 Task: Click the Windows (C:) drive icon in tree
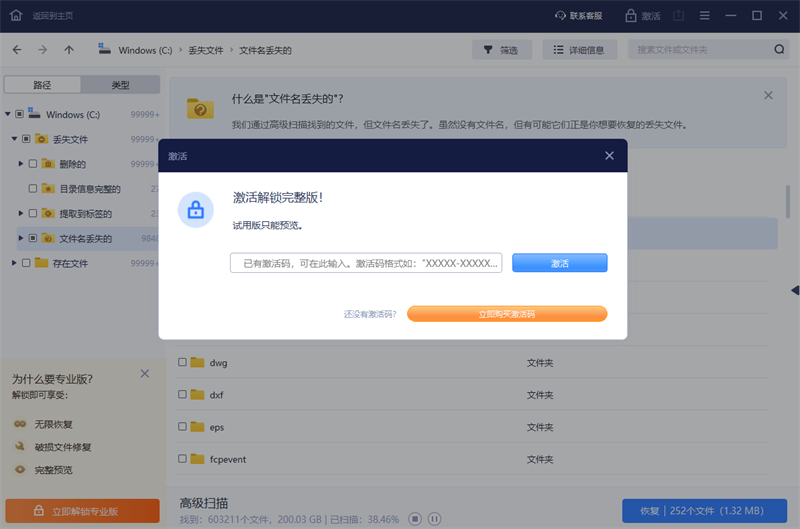tap(34, 113)
